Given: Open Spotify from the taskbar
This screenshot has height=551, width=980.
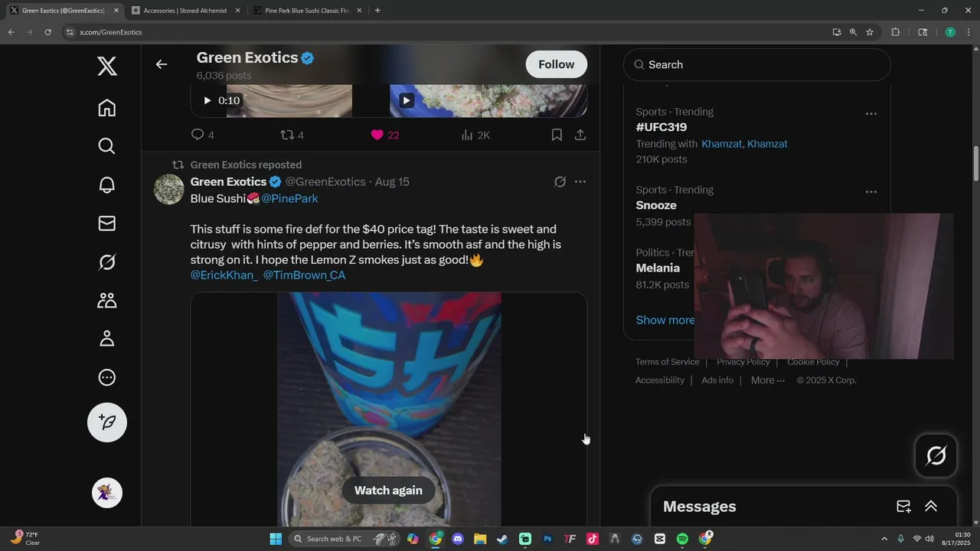Looking at the screenshot, I should tap(682, 539).
